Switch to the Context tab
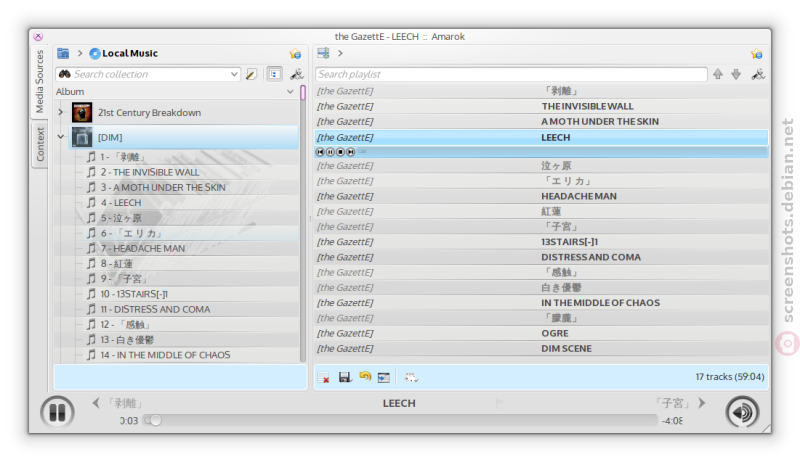The width and height of the screenshot is (800, 462). click(40, 144)
